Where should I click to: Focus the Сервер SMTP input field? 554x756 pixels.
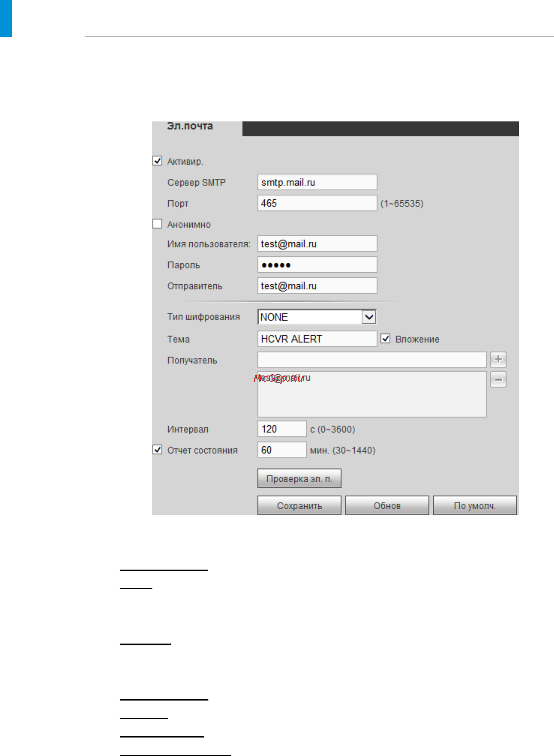pos(317,182)
